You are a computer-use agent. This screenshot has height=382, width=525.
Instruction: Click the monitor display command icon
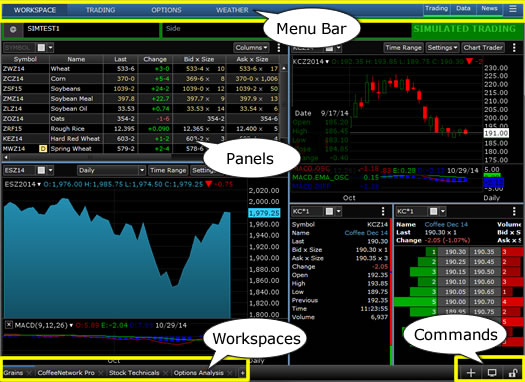pos(492,373)
